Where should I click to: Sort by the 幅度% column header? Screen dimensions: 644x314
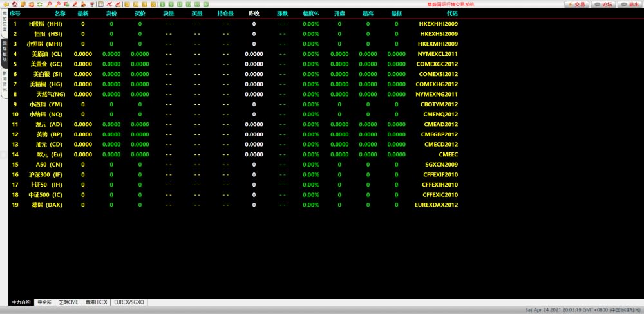click(311, 14)
